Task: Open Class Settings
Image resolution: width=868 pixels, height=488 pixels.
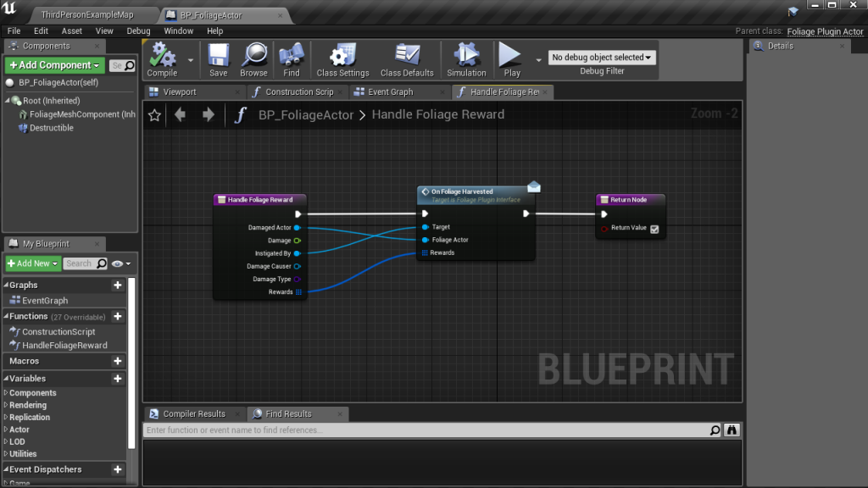Action: (342, 58)
